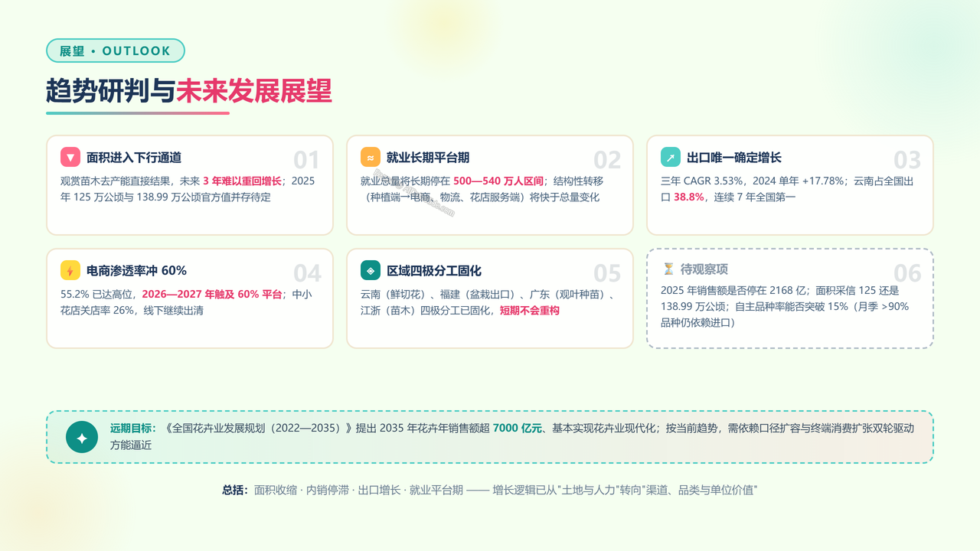Click the card number 05

click(x=606, y=273)
